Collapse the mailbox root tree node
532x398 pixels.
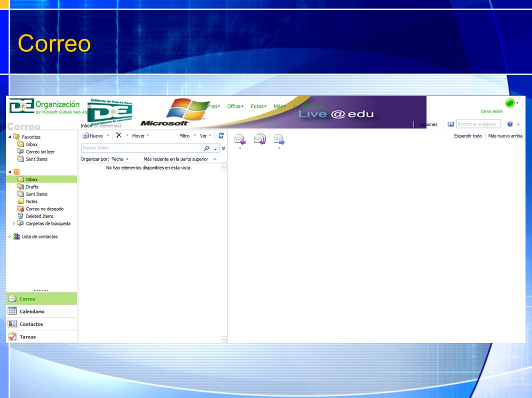click(x=10, y=172)
